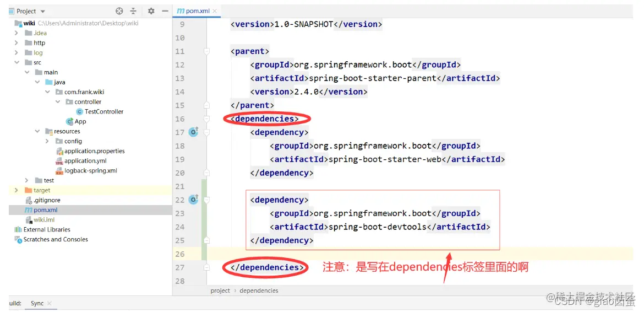Collapse the main folder
This screenshot has height=312, width=644.
pos(27,72)
